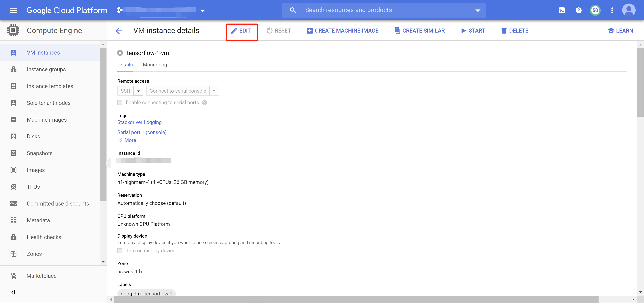Open Disks in sidebar

tap(50, 136)
